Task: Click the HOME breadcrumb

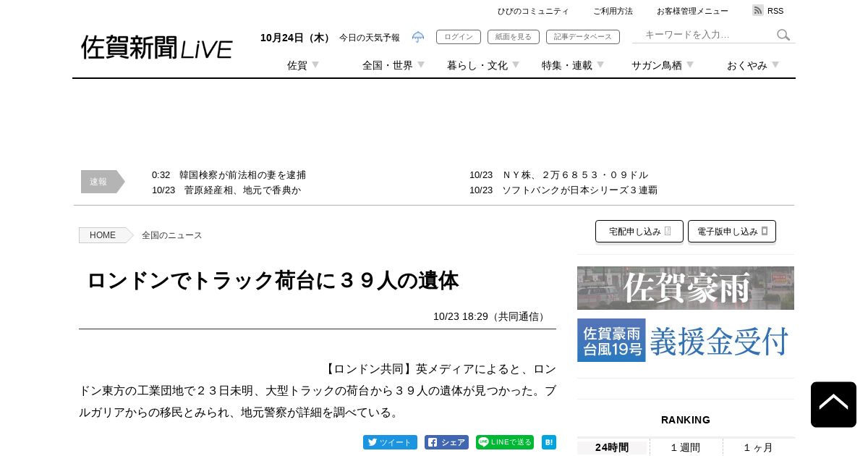Action: tap(103, 235)
